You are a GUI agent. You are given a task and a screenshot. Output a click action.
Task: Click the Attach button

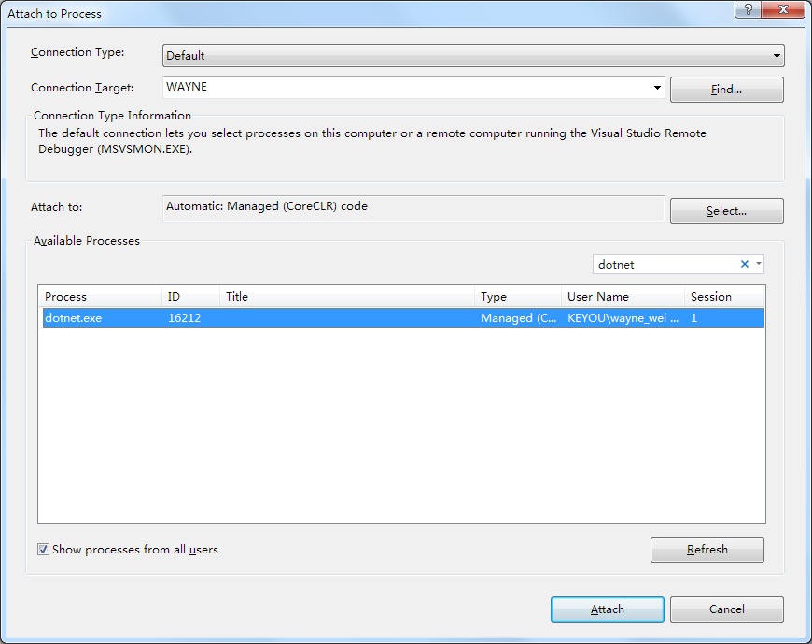point(608,609)
